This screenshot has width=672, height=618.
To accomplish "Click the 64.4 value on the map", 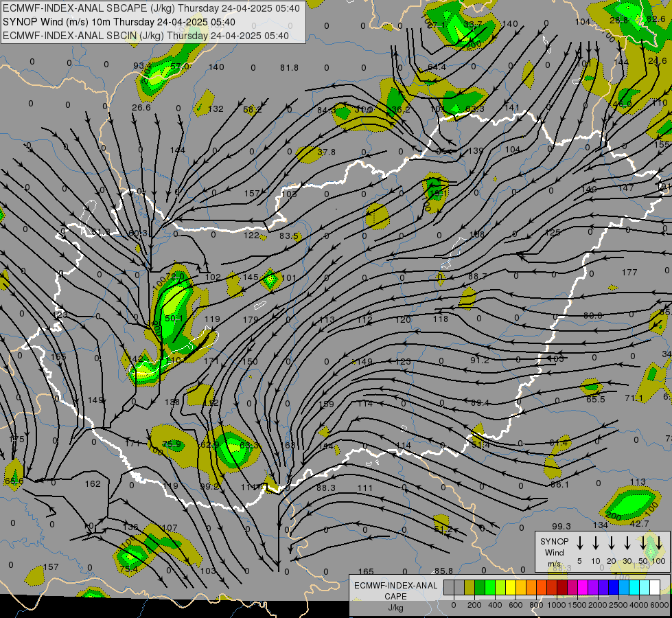I will [437, 67].
